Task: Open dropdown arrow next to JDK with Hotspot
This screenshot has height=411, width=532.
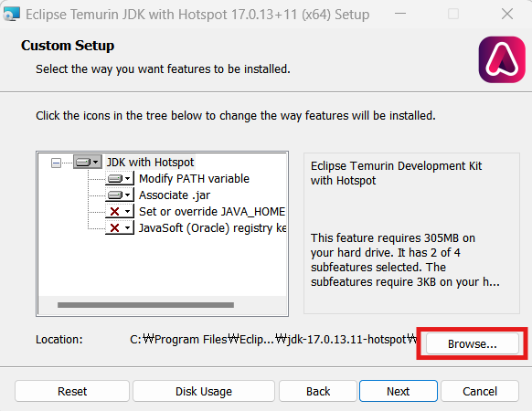Action: tap(96, 162)
